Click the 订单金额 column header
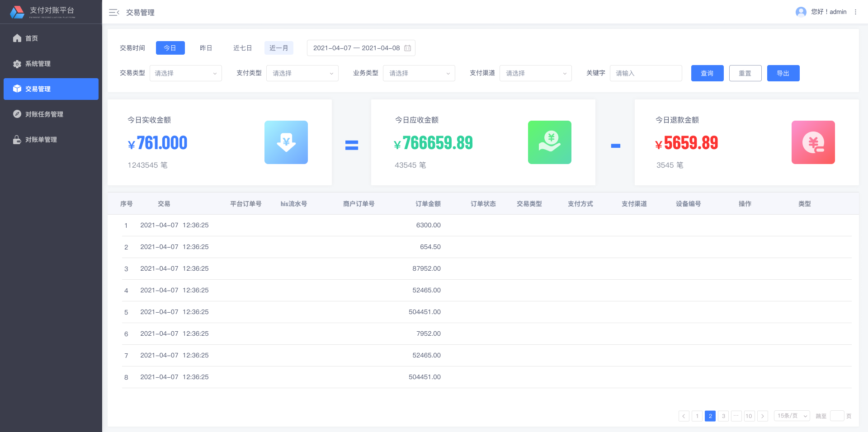This screenshot has width=868, height=432. point(428,204)
